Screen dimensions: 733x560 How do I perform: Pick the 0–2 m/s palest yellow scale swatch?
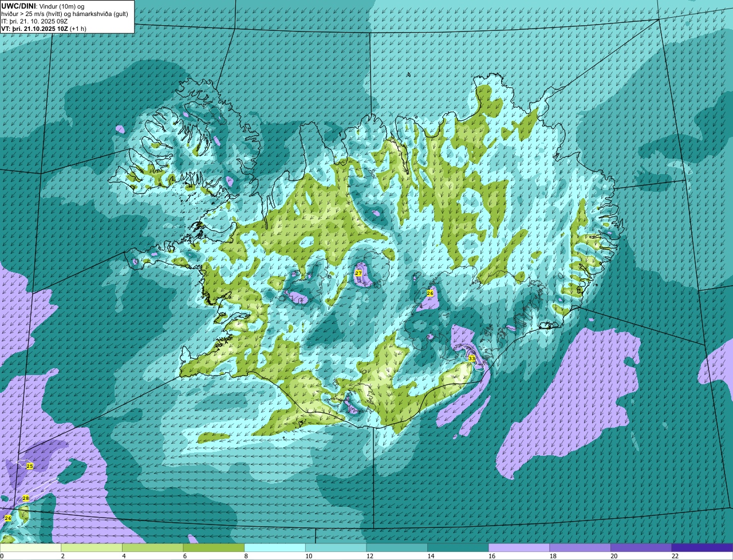pos(30,547)
